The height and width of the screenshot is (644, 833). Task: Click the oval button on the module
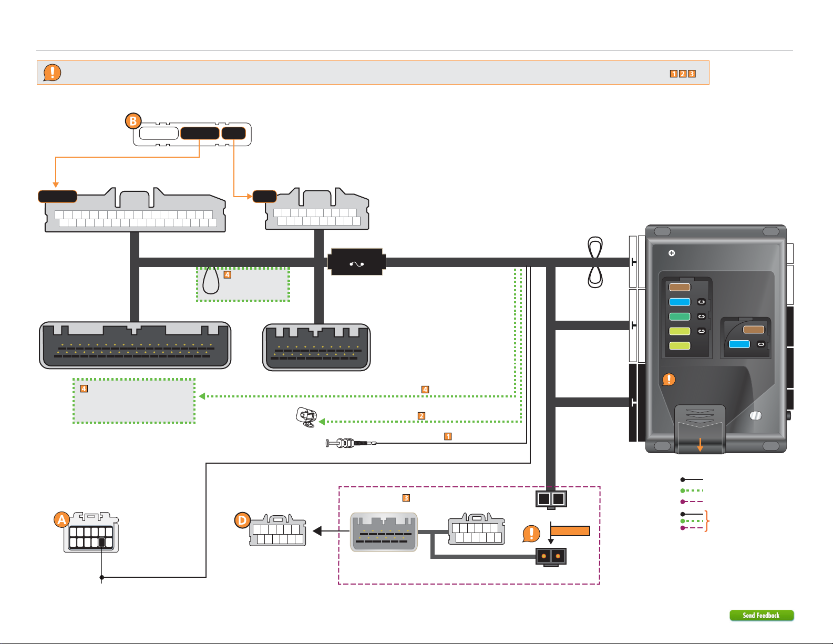tap(755, 416)
